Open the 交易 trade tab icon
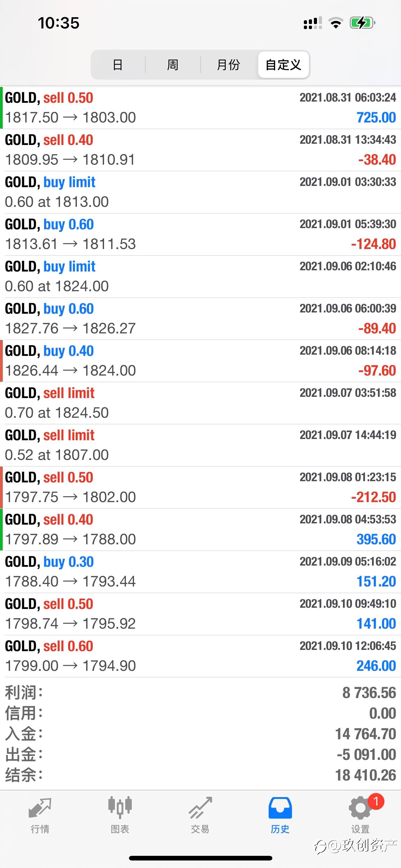Screen dimensions: 401x868 point(200,808)
